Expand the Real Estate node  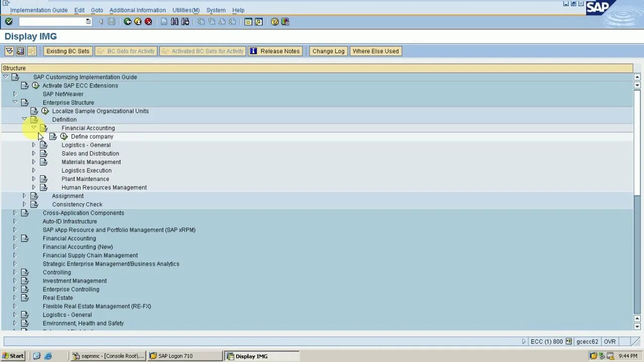15,298
